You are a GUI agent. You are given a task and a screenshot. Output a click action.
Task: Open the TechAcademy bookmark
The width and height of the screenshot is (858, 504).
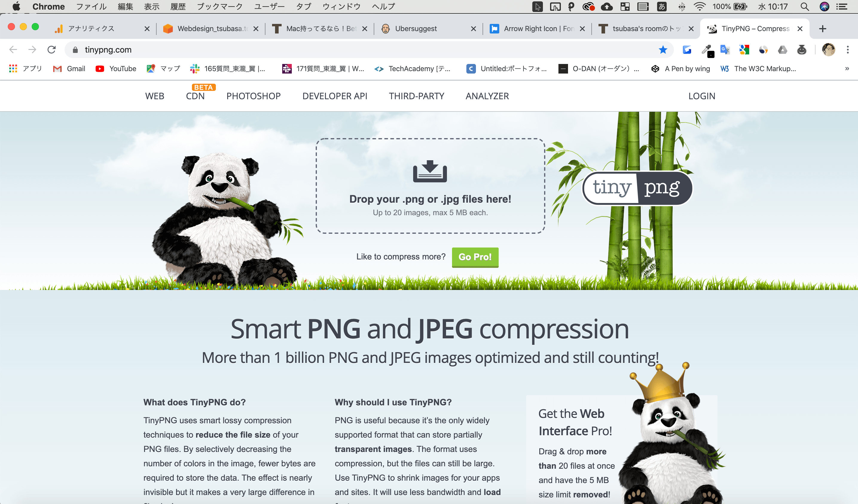[412, 69]
